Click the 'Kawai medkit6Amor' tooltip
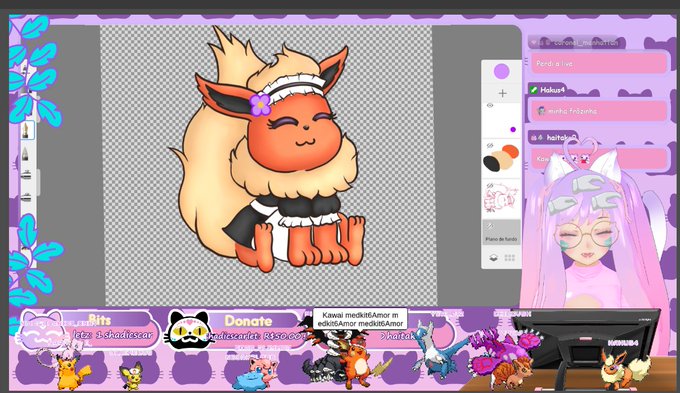The width and height of the screenshot is (680, 393). click(x=360, y=319)
